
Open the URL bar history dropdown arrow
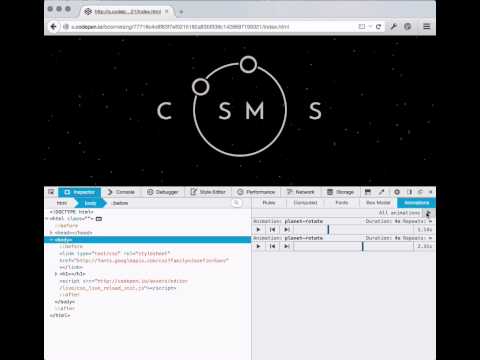pos(370,27)
